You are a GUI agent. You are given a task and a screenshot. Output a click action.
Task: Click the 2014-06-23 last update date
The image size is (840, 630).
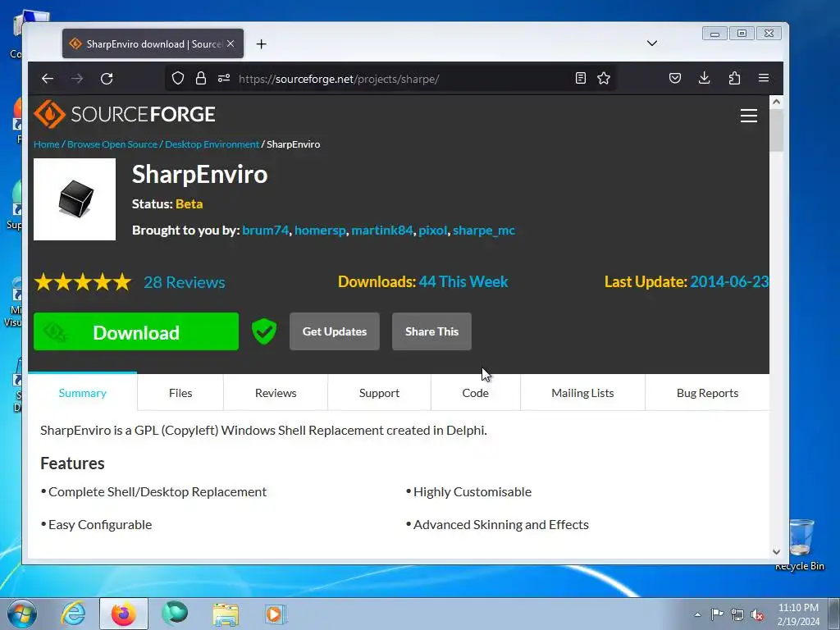click(729, 282)
